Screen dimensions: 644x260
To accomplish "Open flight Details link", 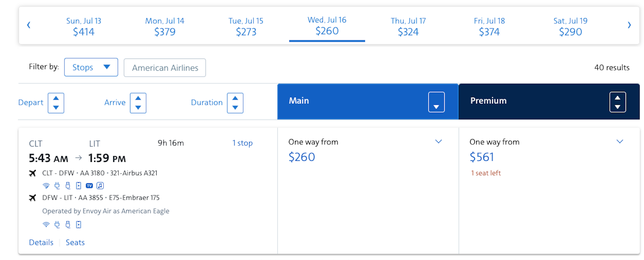I will [41, 242].
